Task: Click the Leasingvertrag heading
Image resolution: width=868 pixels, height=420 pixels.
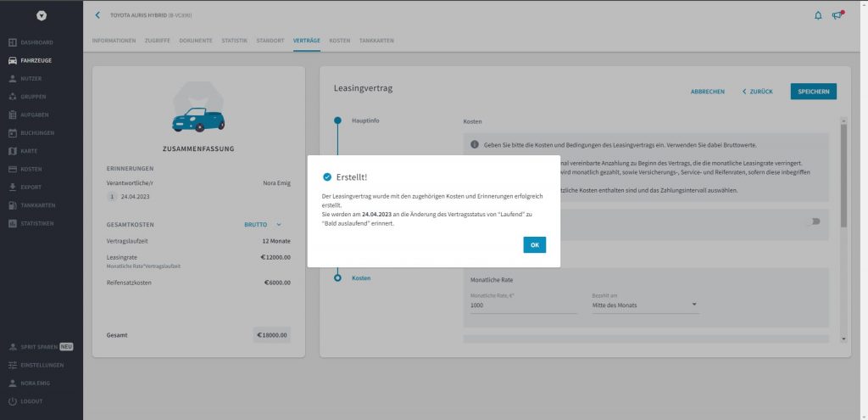Action: [x=363, y=88]
